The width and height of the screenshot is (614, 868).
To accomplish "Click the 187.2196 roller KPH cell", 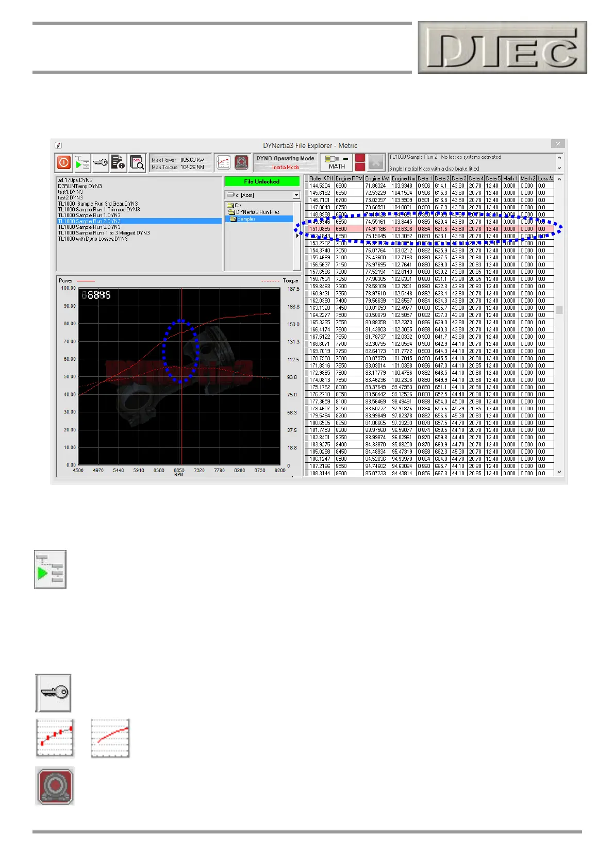I will click(320, 466).
